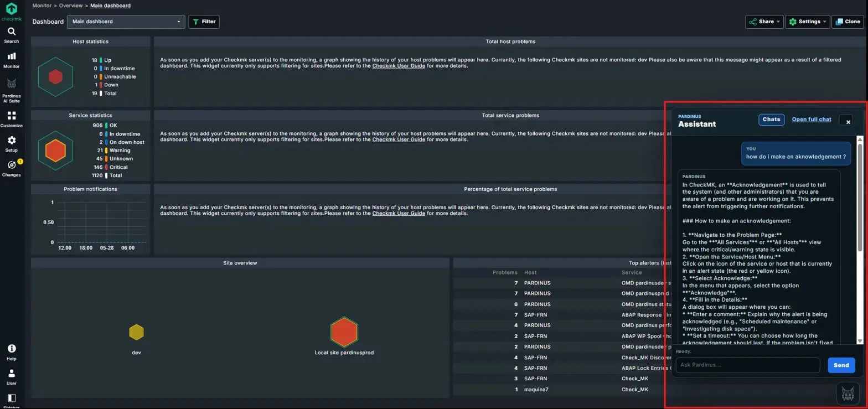Screen dimensions: 868x409
Task: Click the Problems column header
Action: [505, 272]
